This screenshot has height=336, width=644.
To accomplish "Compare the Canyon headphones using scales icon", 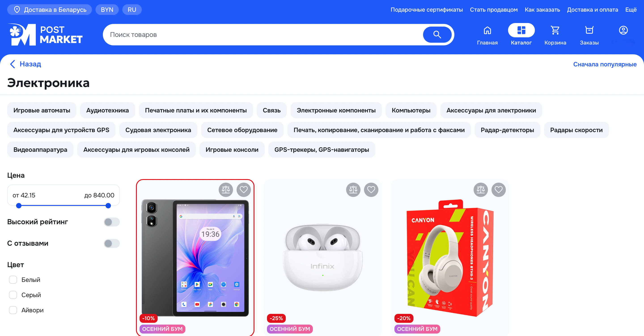I will click(x=481, y=190).
